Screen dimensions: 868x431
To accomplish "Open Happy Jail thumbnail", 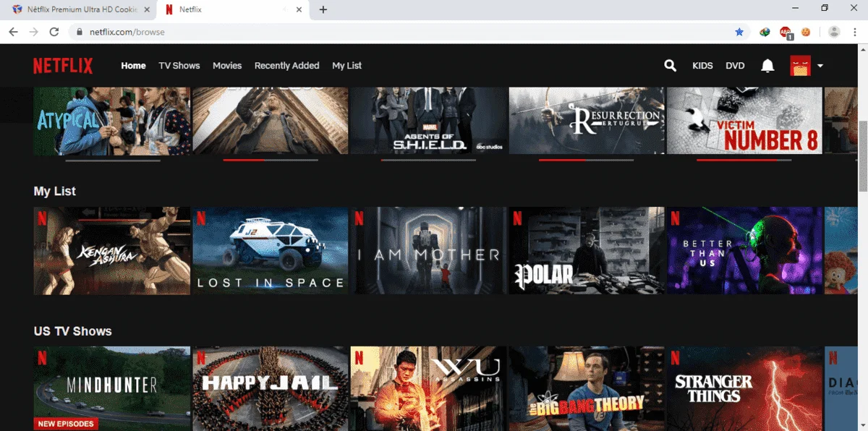I will (x=271, y=388).
